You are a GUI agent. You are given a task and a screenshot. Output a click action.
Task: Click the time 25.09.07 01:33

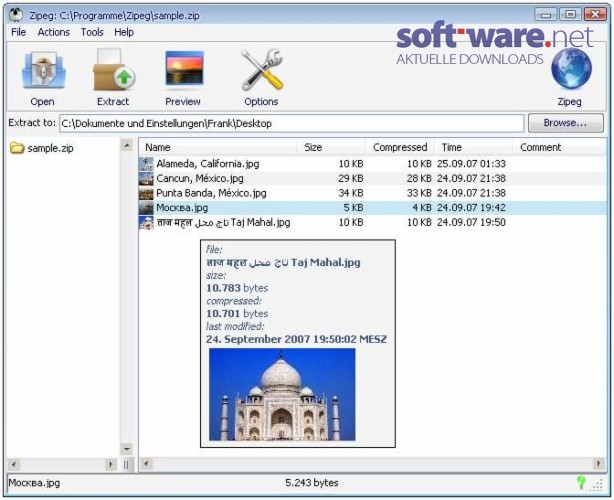pyautogui.click(x=471, y=164)
